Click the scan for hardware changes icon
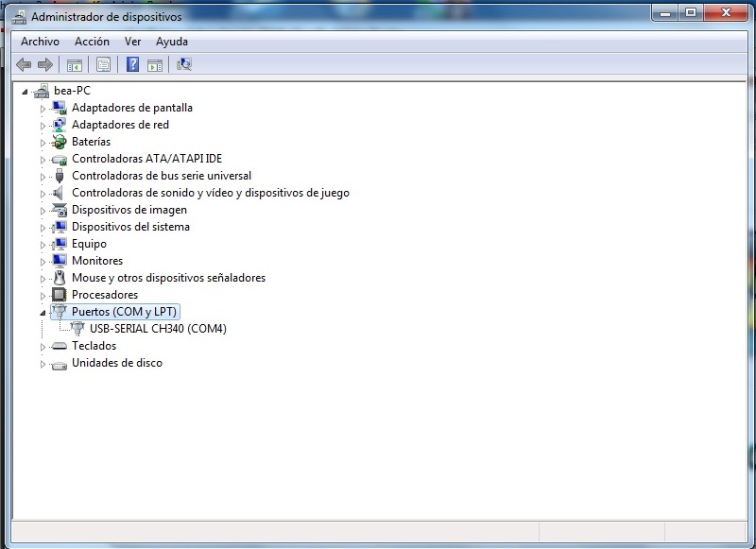 click(184, 64)
